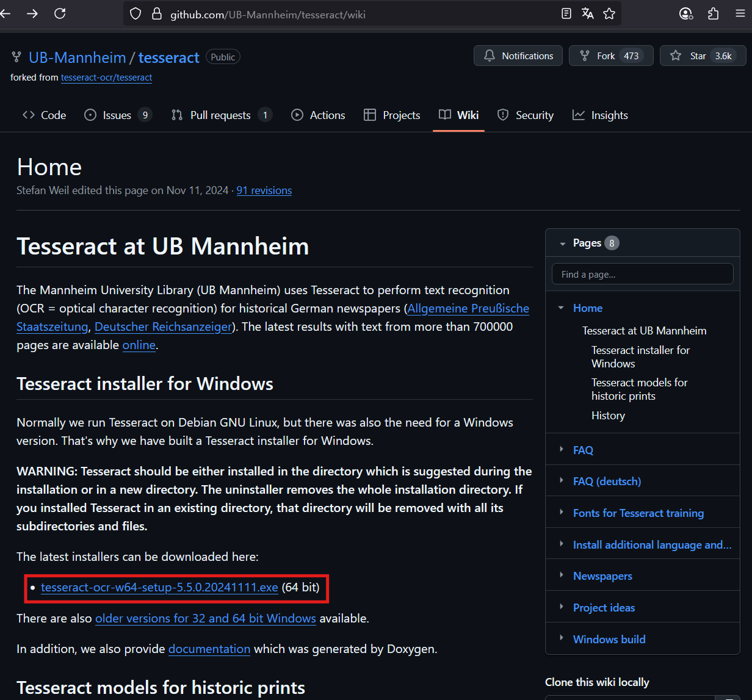
Task: Open the tesseract-ocr/tesseract upstream link
Action: click(x=107, y=78)
